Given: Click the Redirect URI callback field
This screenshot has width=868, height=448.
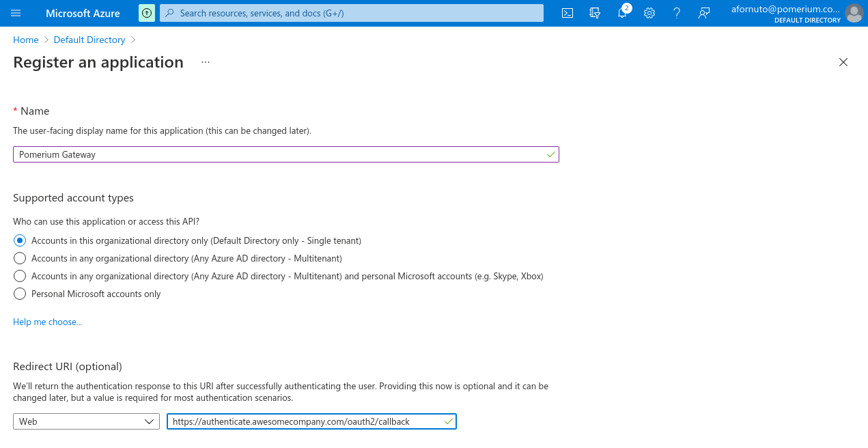Looking at the screenshot, I should pos(311,421).
